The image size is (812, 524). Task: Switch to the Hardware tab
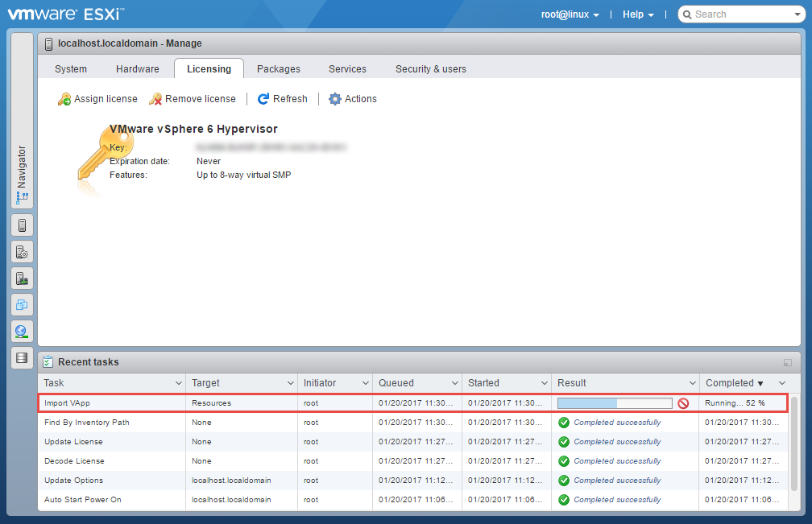click(138, 69)
